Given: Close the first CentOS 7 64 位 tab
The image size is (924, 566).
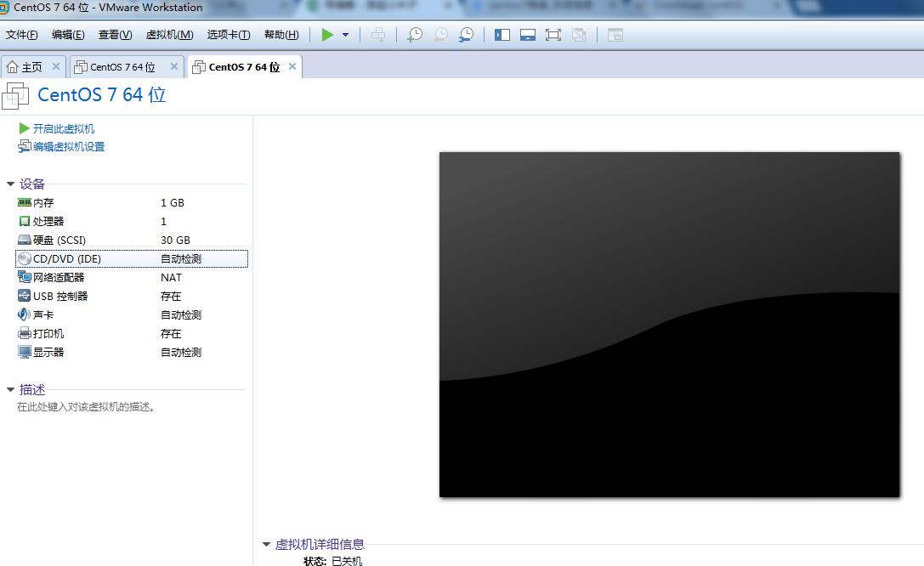Looking at the screenshot, I should click(x=174, y=66).
